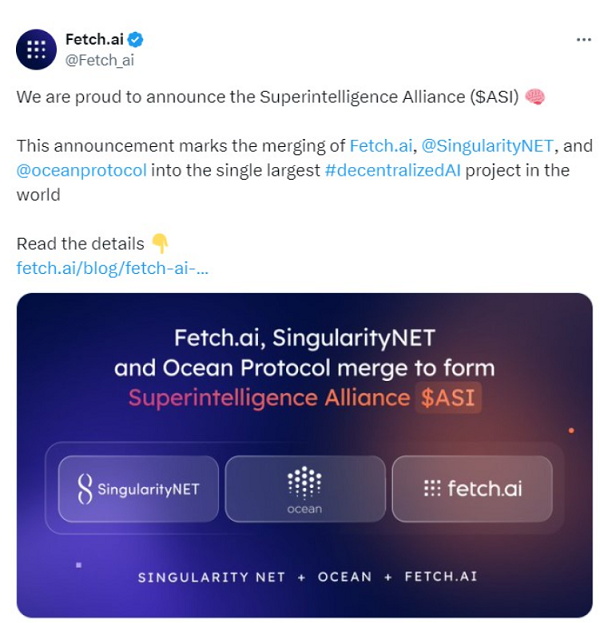Viewport: 600px width, 623px height.
Task: Click the brain emoji after ($ASI)
Action: 535,97
